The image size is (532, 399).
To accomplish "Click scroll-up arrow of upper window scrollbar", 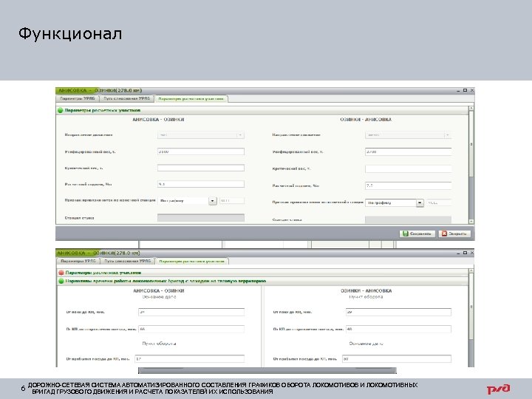I will [471, 108].
